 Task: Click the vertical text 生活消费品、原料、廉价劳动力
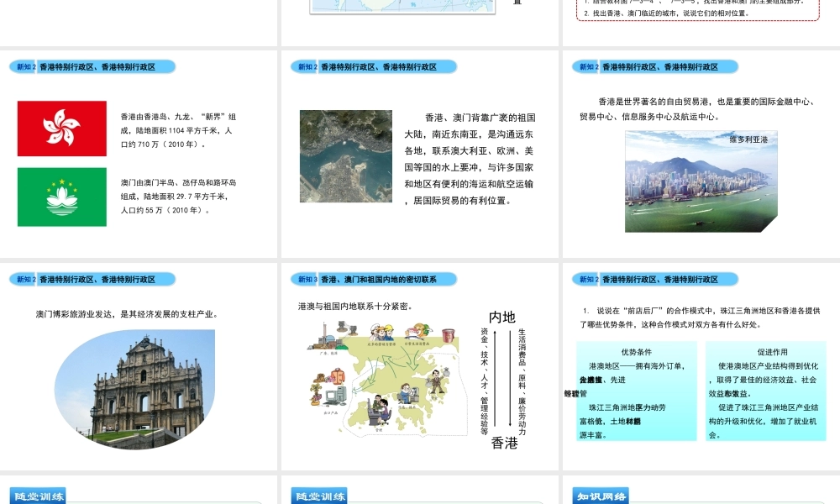[x=522, y=382]
